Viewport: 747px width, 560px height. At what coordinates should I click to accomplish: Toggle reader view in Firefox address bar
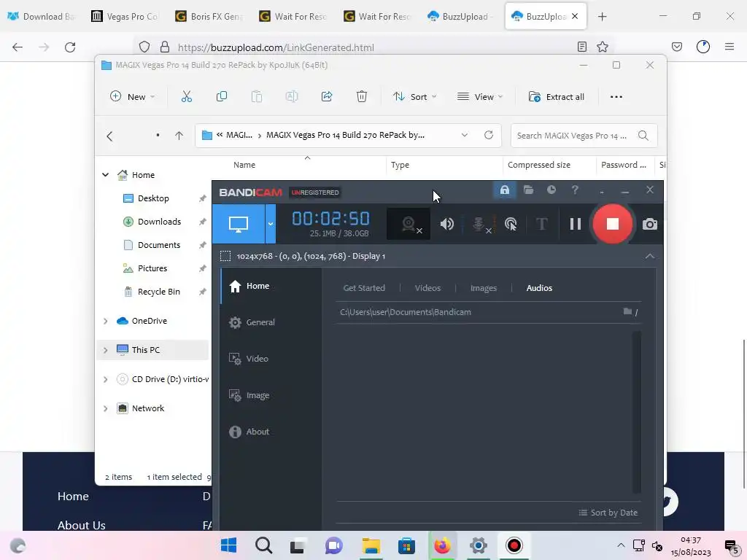click(581, 47)
